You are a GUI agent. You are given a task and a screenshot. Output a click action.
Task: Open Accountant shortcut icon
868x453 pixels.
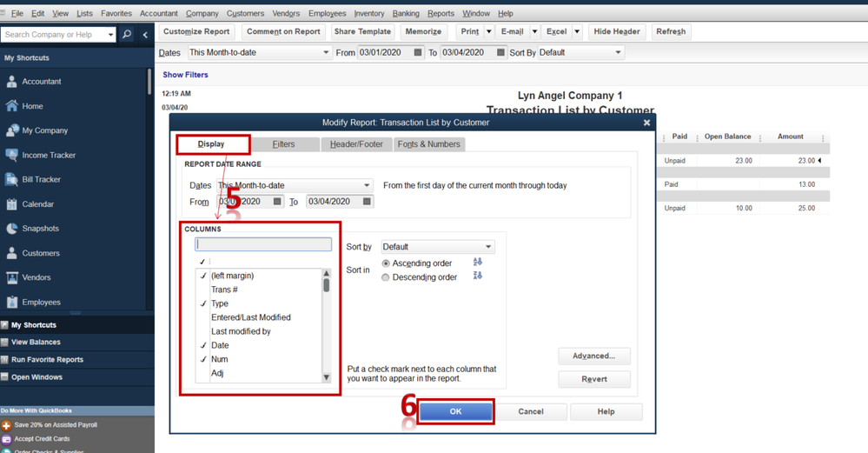point(11,82)
